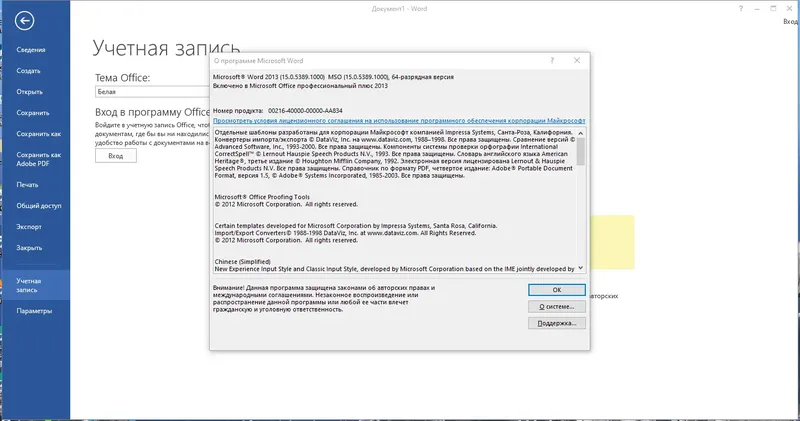The width and height of the screenshot is (800, 421).
Task: Click the Включено в Microsoft Office профессиональный плюс line
Action: tap(300, 86)
